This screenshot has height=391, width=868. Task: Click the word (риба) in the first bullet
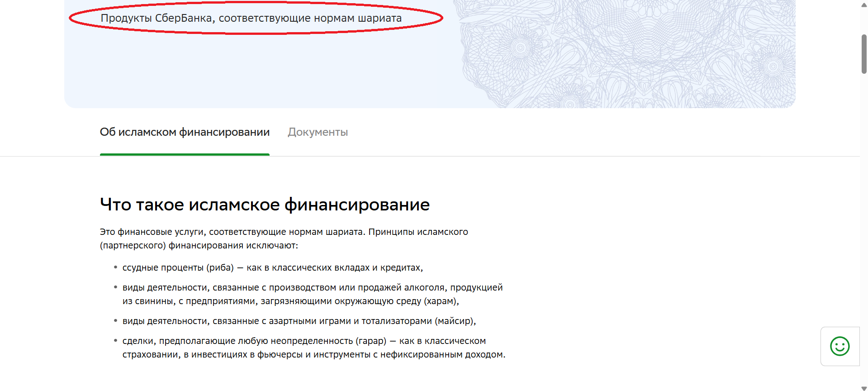(x=220, y=268)
